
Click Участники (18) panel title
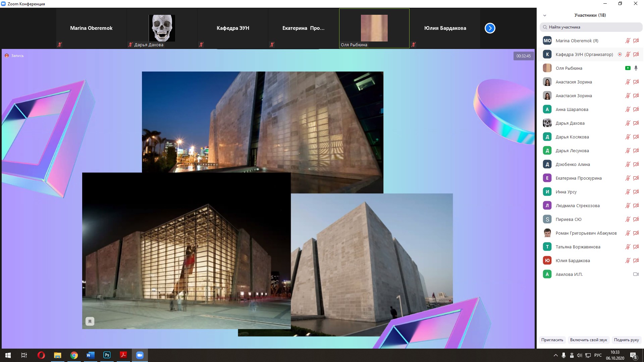590,15
